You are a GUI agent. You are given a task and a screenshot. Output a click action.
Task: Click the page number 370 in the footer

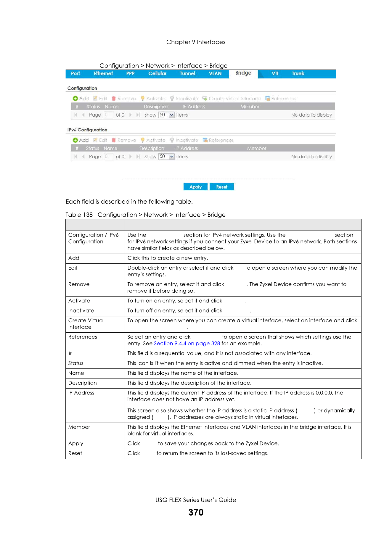pyautogui.click(x=196, y=513)
